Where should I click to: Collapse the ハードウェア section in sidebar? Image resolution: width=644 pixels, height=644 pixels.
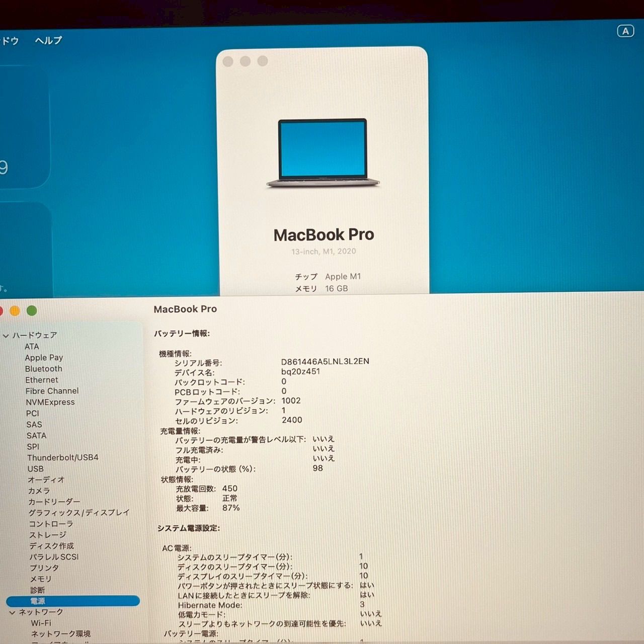click(x=6, y=335)
